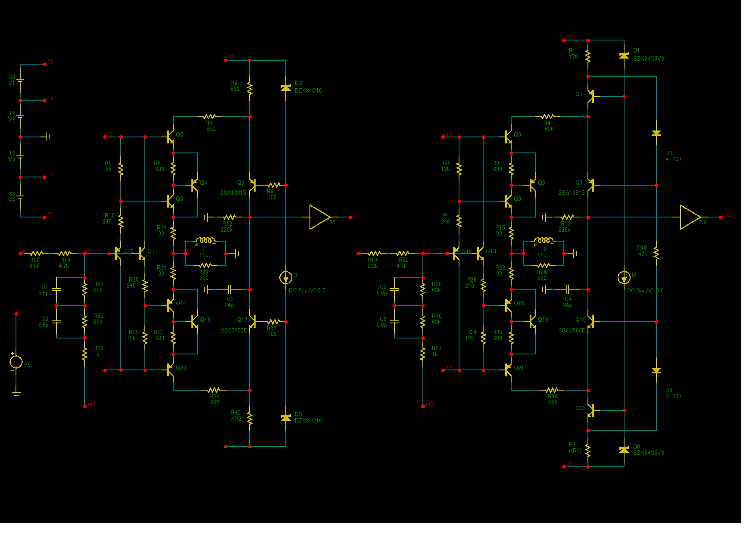Screen dimensions: 756x534
Task: Select zener diode D2 symbol
Action: point(286,88)
